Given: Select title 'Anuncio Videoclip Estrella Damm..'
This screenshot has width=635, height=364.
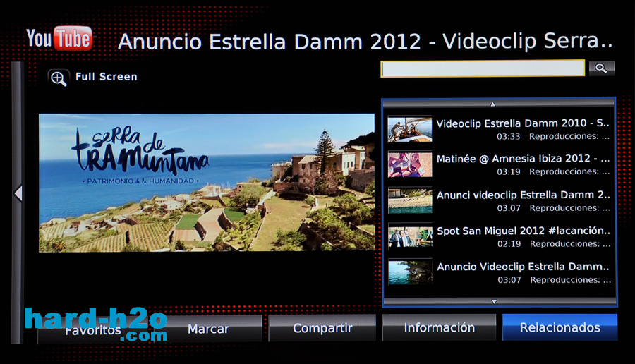Looking at the screenshot, I should point(524,267).
